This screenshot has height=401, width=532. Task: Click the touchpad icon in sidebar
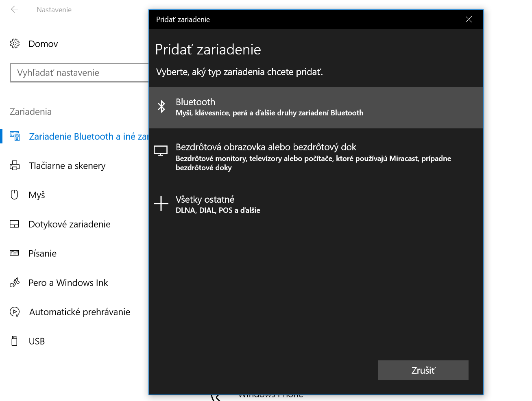(15, 224)
